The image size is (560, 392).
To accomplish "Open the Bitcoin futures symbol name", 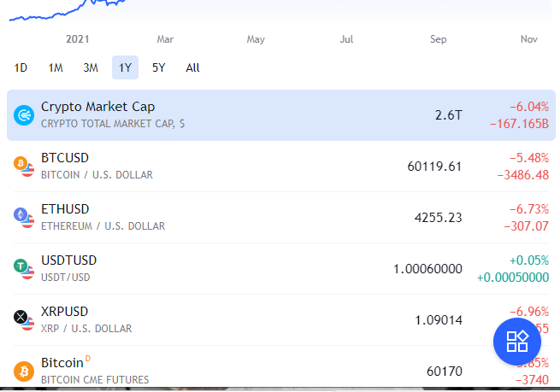I will pos(62,363).
